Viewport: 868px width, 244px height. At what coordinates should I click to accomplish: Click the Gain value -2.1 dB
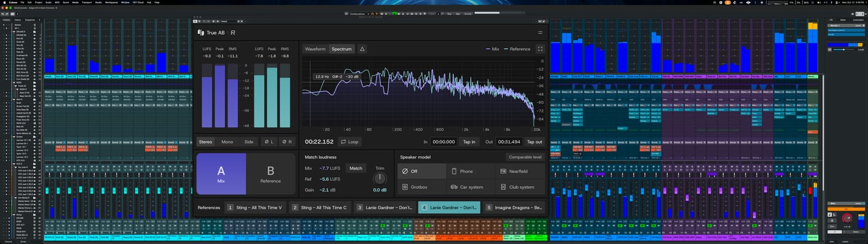(324, 190)
